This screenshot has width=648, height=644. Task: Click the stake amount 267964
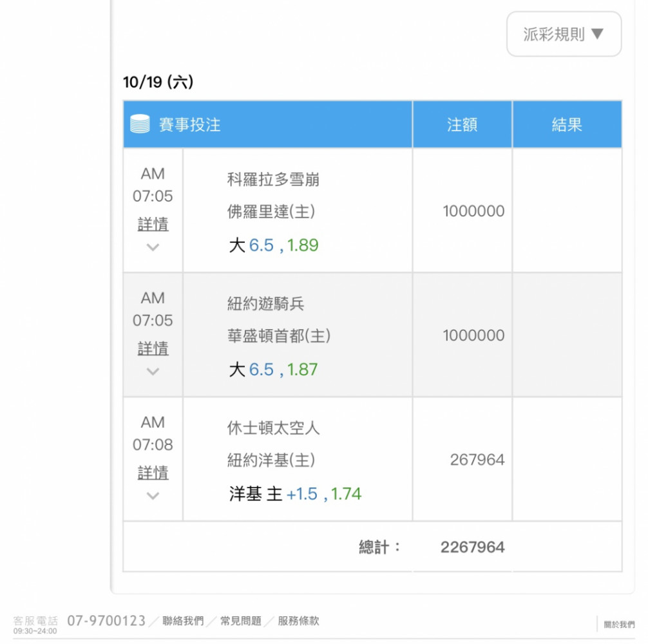[477, 460]
